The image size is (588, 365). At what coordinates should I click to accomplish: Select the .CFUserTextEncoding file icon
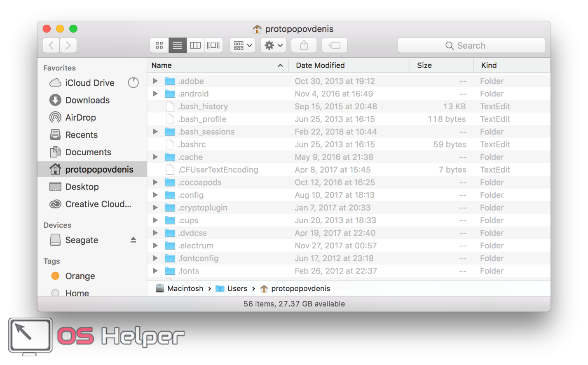pos(170,170)
